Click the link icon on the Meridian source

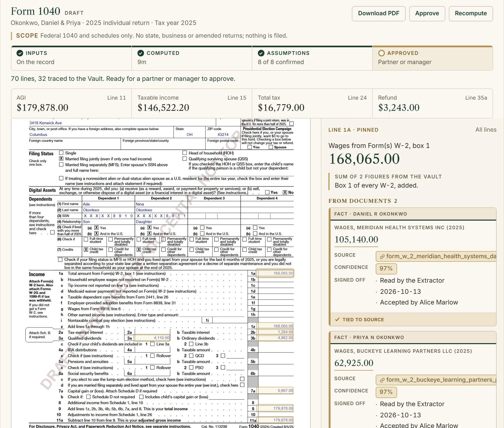click(x=382, y=257)
